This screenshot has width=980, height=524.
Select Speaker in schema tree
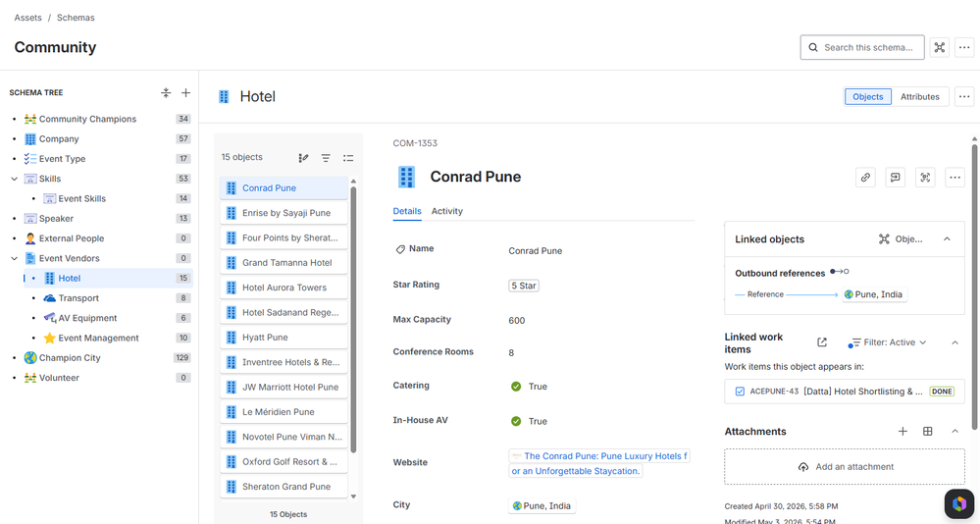pos(56,218)
